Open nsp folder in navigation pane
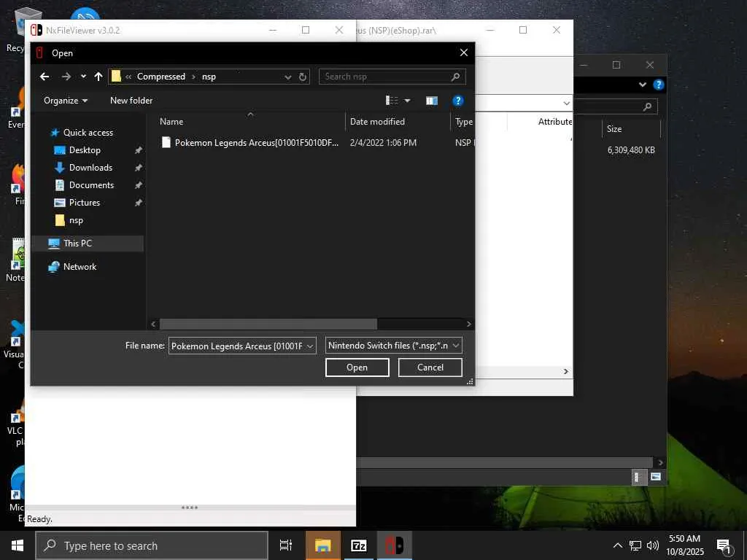This screenshot has height=560, width=747. point(76,220)
